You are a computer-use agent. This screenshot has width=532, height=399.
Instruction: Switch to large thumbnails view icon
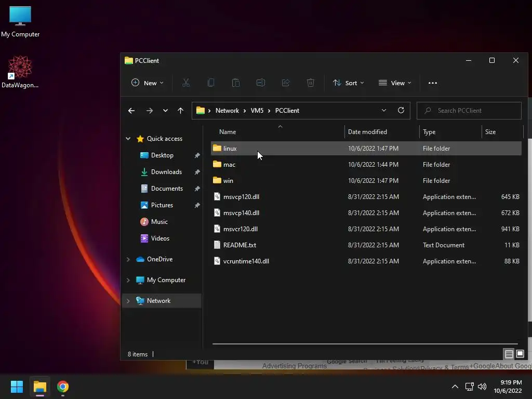pyautogui.click(x=520, y=354)
